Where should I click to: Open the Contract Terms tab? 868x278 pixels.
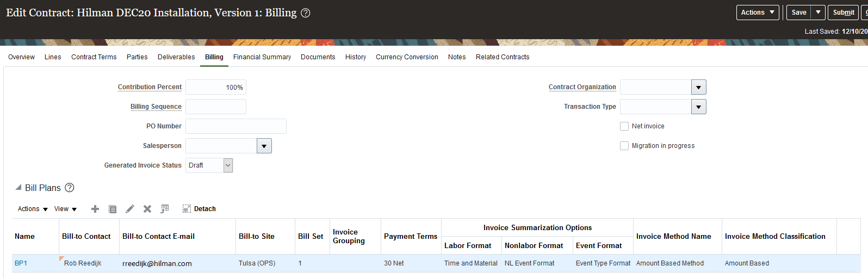pyautogui.click(x=94, y=57)
